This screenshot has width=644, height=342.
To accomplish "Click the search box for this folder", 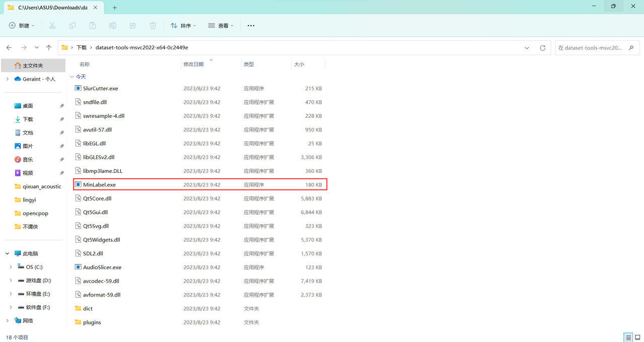I will 597,48.
